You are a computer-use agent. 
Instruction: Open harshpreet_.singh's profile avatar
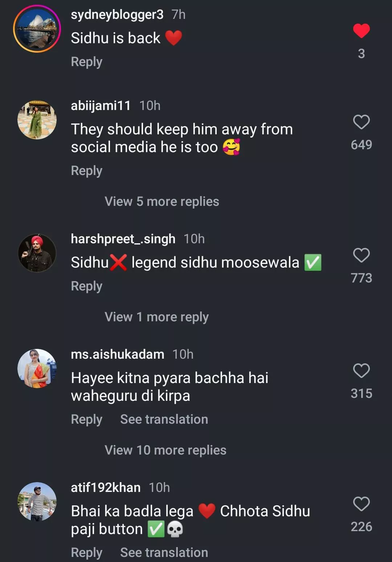37,253
